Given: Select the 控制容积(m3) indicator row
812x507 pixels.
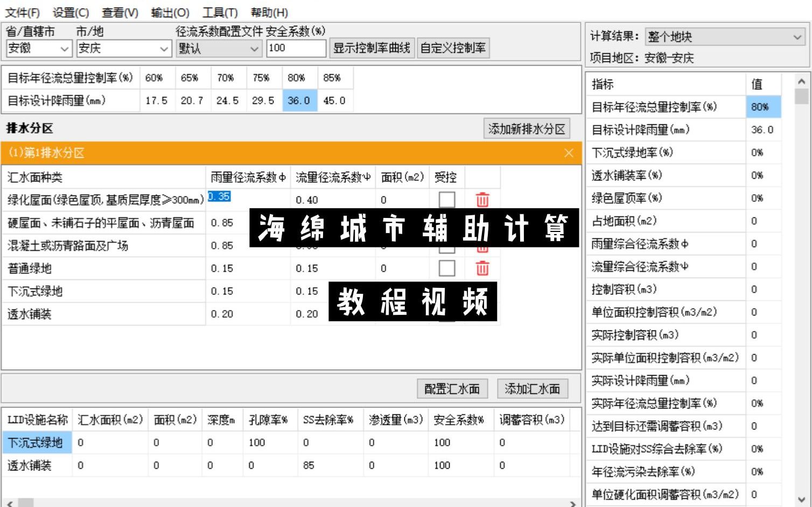Looking at the screenshot, I should point(666,289).
